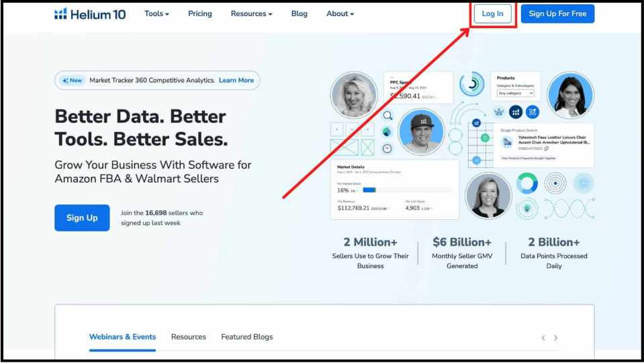Open the Any category dropdown
Screen dimensions: 644x363
click(515, 93)
